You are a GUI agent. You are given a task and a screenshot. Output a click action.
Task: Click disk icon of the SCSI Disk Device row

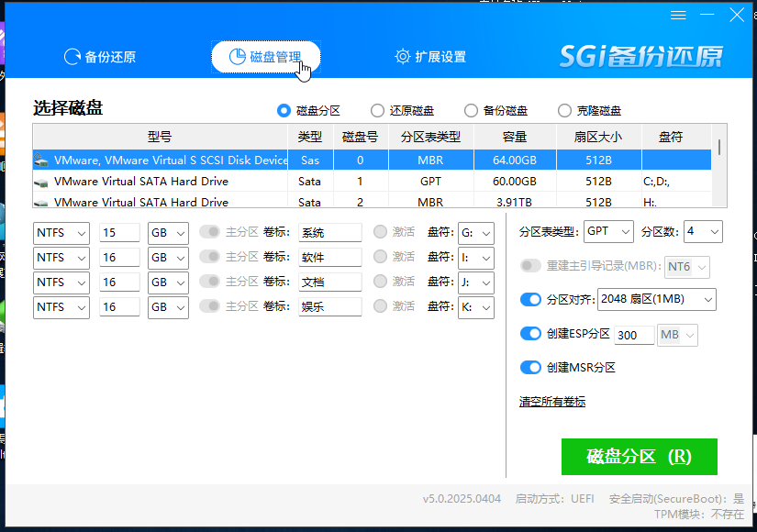pos(41,161)
